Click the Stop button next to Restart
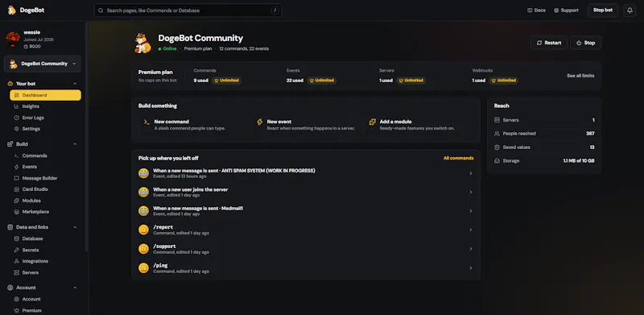644x315 pixels. [586, 43]
